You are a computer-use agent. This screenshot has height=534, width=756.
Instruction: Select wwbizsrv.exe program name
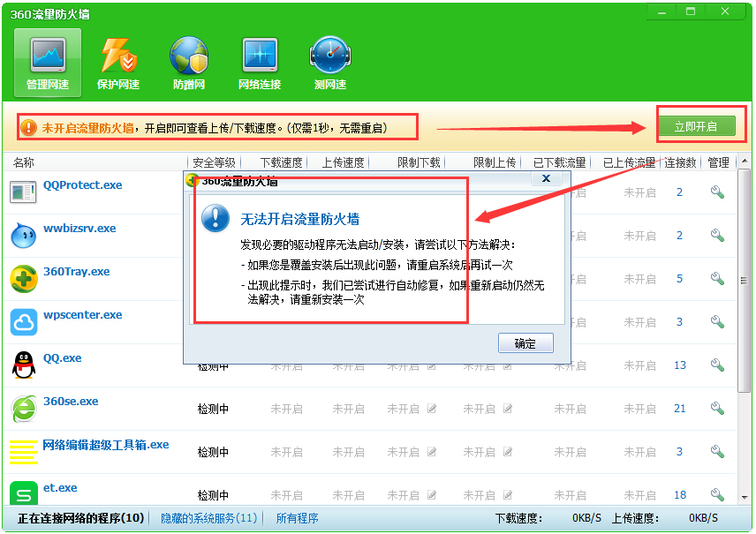[79, 229]
